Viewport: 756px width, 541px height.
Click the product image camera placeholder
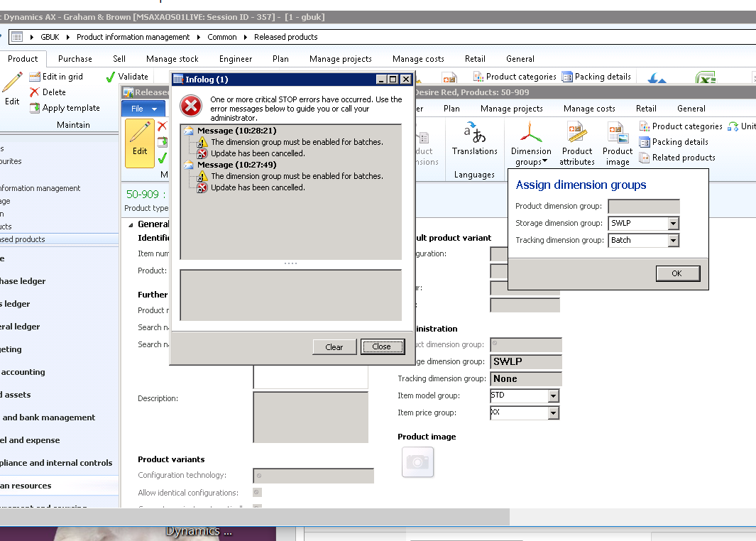(417, 462)
